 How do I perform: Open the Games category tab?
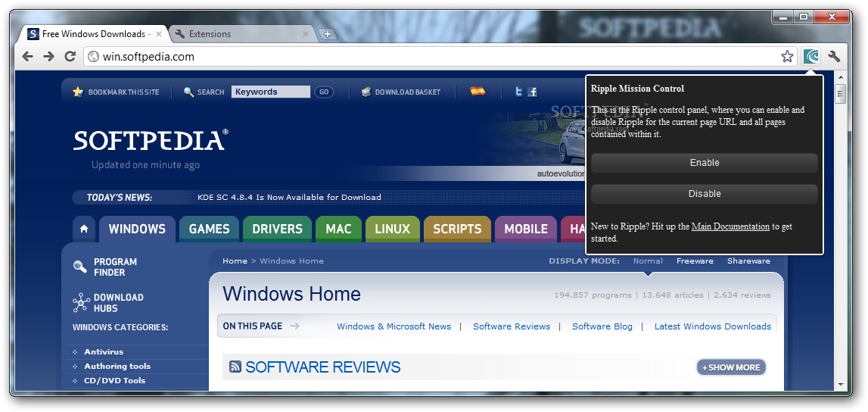[x=210, y=229]
